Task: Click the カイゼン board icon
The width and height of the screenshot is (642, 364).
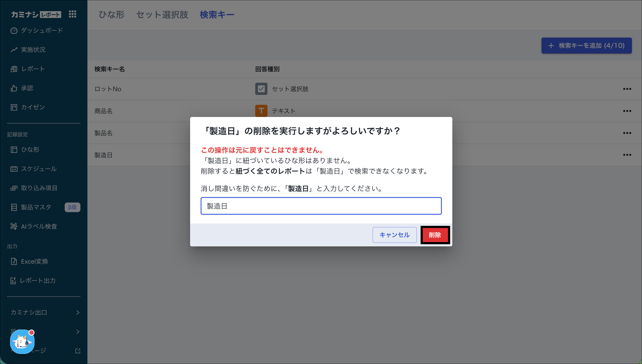Action: point(14,107)
